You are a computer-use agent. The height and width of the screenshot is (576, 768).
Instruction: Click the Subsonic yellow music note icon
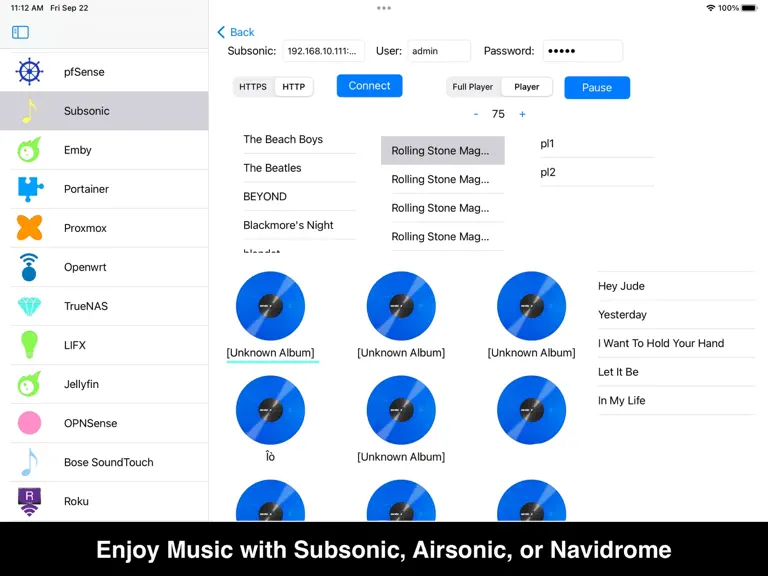pos(29,111)
